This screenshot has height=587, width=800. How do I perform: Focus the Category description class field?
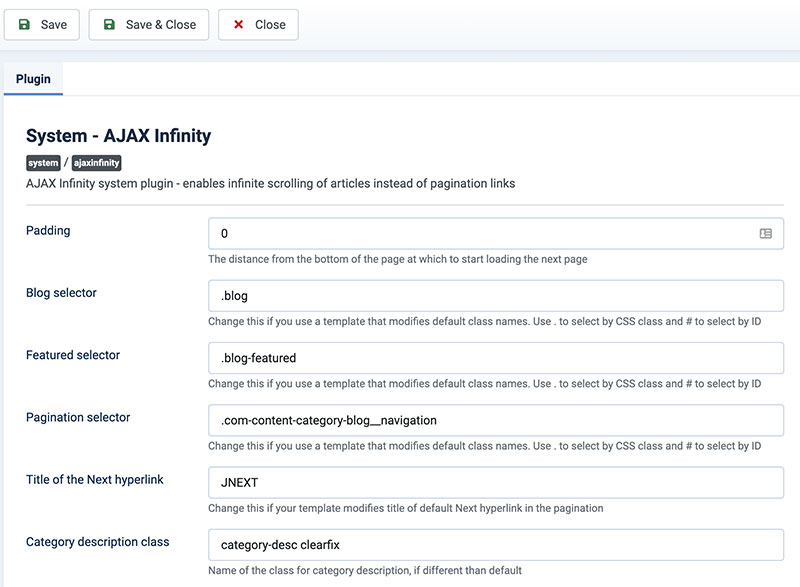pos(496,545)
